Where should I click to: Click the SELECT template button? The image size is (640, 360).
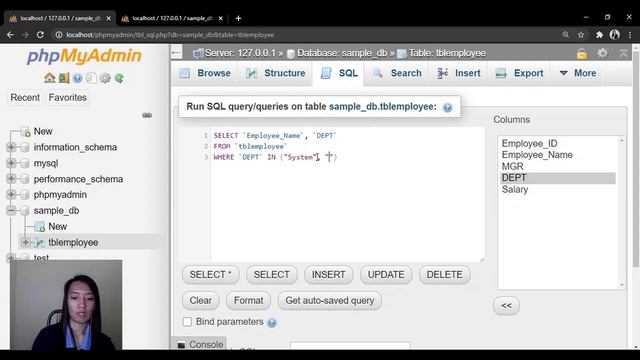coord(271,275)
